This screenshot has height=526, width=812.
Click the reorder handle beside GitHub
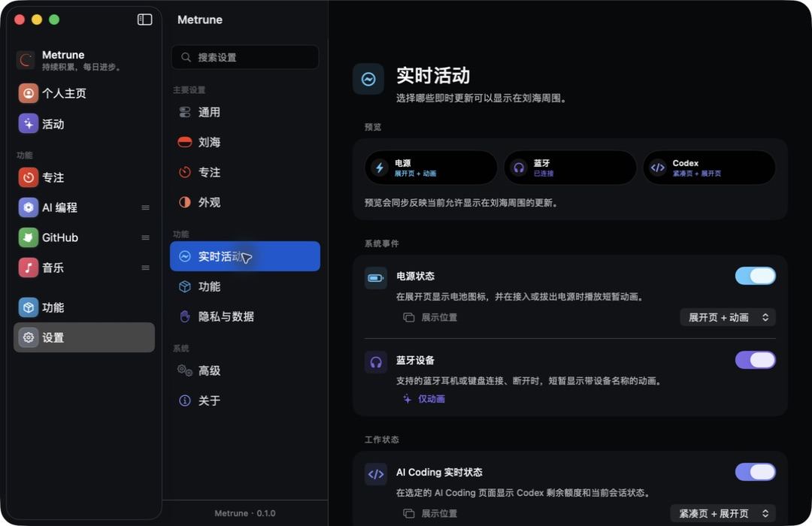(x=146, y=237)
